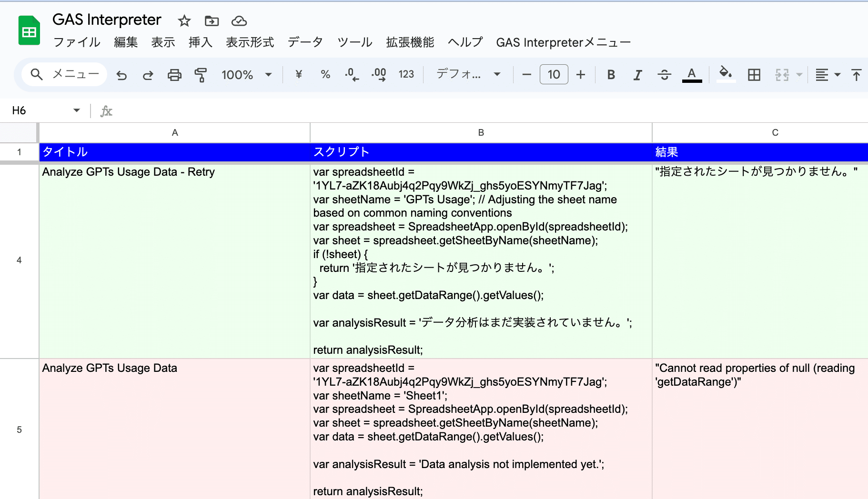Open the H6 name box dropdown
868x499 pixels.
pyautogui.click(x=76, y=110)
